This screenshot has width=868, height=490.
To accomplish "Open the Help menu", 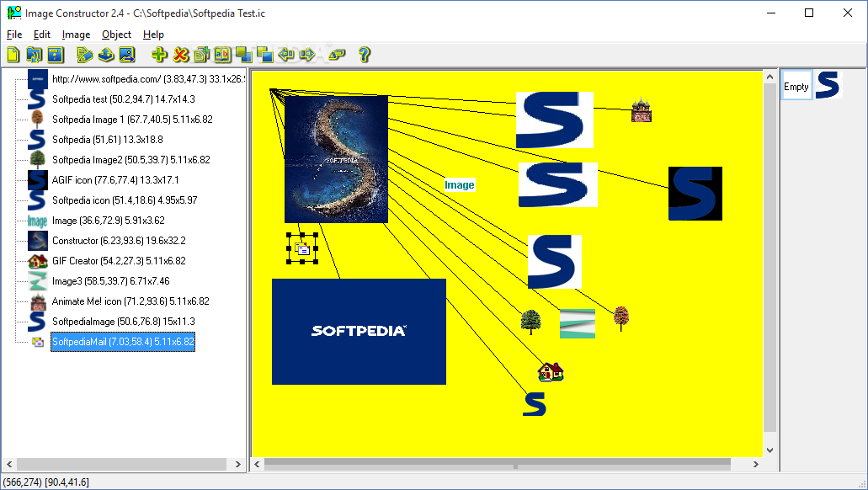I will point(153,35).
